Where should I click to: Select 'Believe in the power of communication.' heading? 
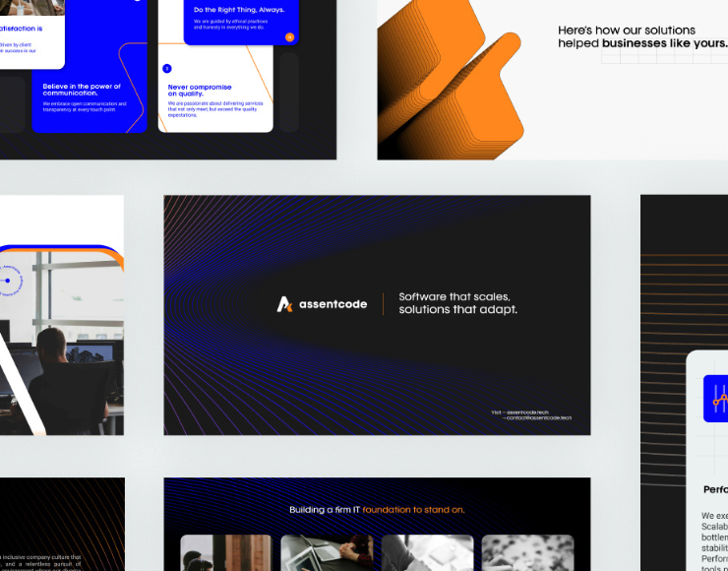pyautogui.click(x=82, y=90)
